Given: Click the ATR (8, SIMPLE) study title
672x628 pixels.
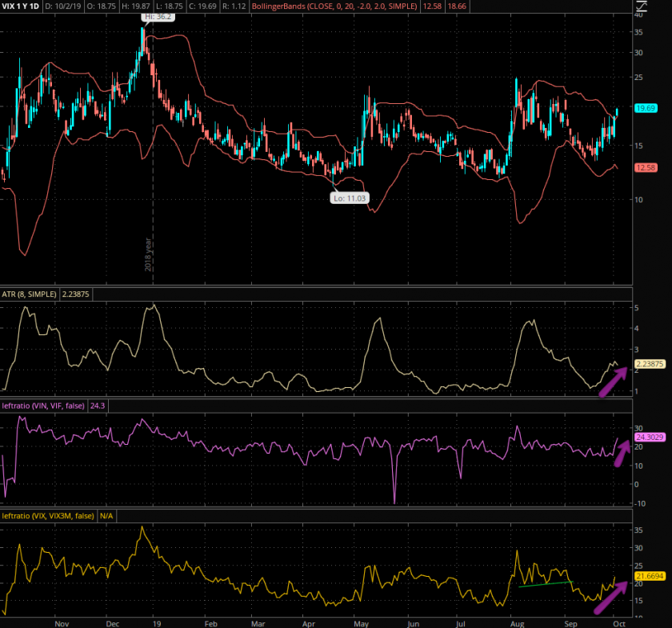Looking at the screenshot, I should pos(29,294).
